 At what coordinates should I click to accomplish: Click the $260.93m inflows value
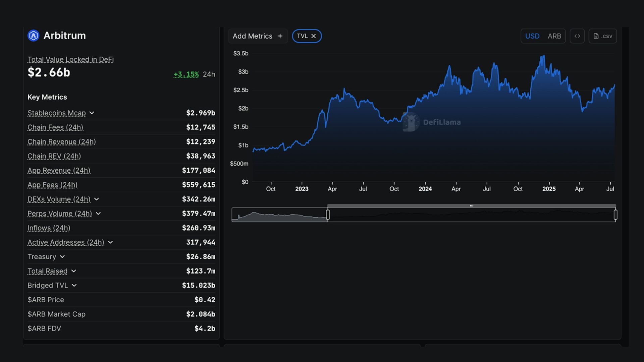(x=199, y=228)
